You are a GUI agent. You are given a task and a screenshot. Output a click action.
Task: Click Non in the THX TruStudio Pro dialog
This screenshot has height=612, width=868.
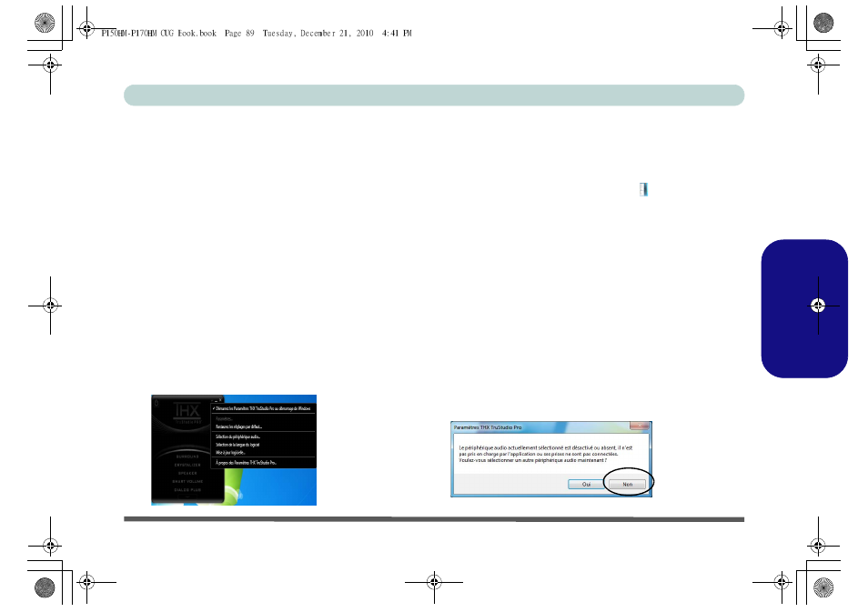[x=627, y=484]
